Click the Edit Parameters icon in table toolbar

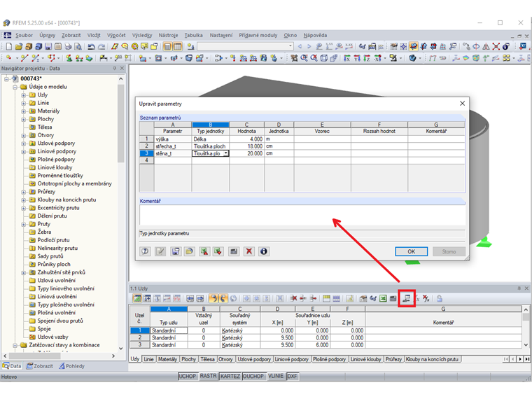[x=407, y=299]
